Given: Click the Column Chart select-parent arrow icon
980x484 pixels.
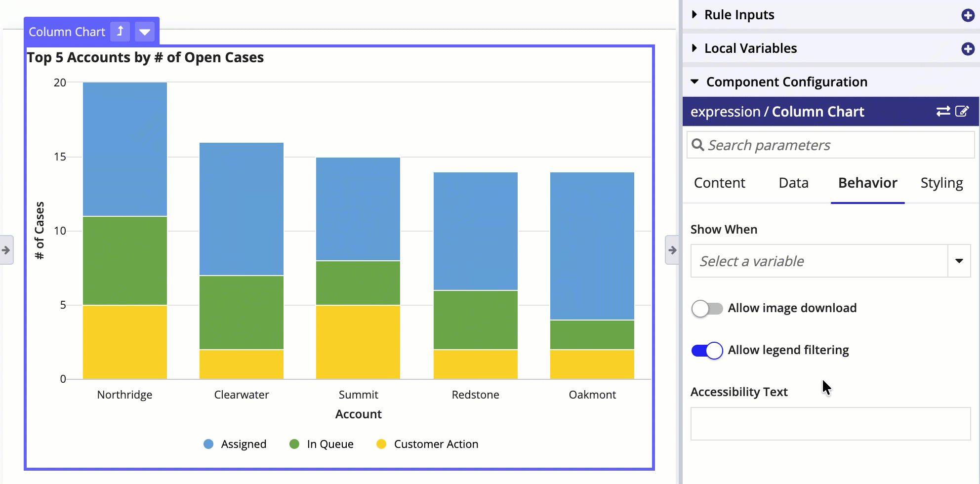Looking at the screenshot, I should pos(120,32).
